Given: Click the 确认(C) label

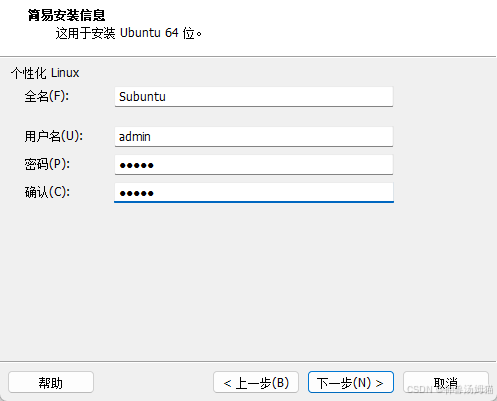Looking at the screenshot, I should coord(47,192).
